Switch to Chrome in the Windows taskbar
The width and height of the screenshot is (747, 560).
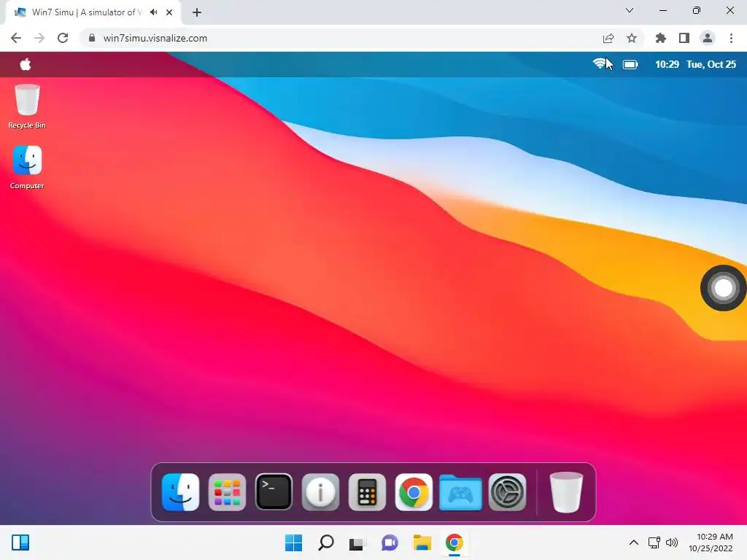454,542
